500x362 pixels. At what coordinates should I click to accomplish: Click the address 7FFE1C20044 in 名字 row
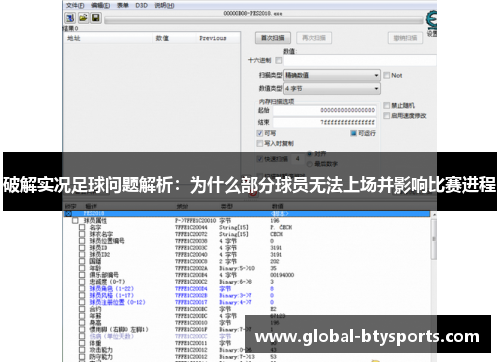coord(191,228)
